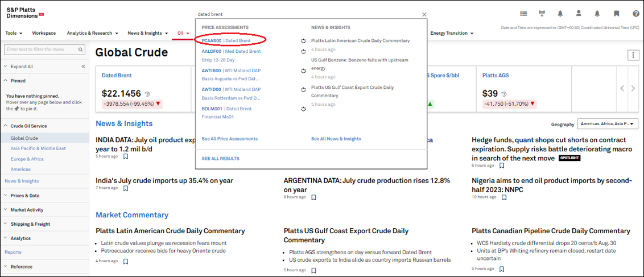
Task: Click the Dated Brent price card title
Action: pos(117,76)
